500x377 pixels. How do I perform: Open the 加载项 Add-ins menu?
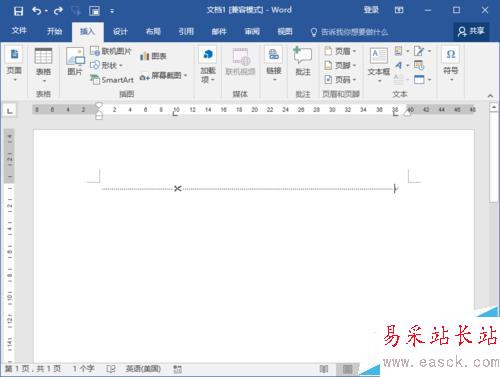pos(208,64)
